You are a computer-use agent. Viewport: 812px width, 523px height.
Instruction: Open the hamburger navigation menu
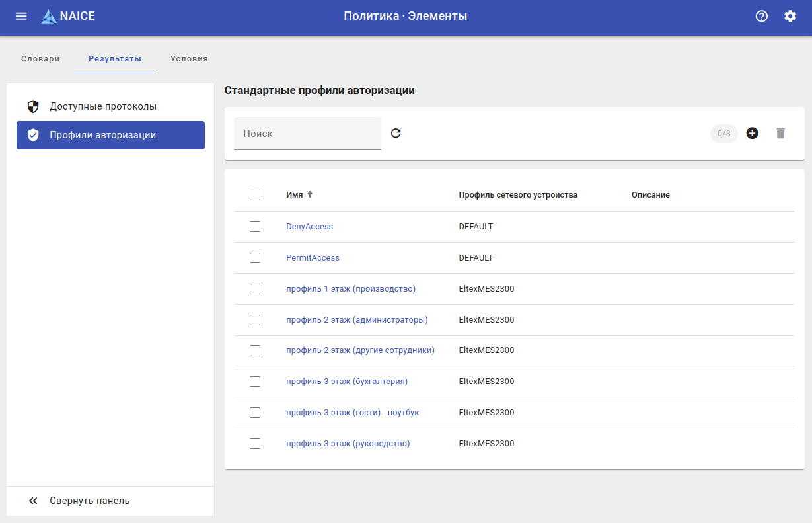click(21, 16)
